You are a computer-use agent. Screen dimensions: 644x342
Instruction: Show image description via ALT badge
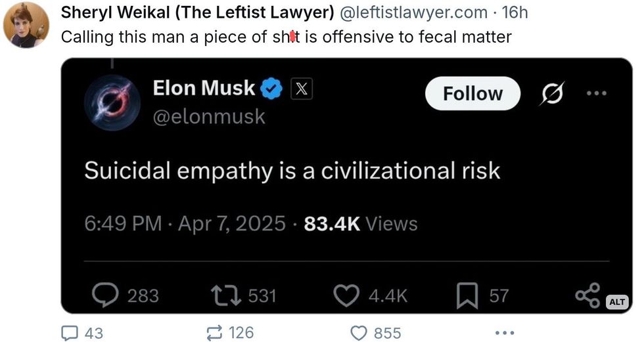(616, 301)
